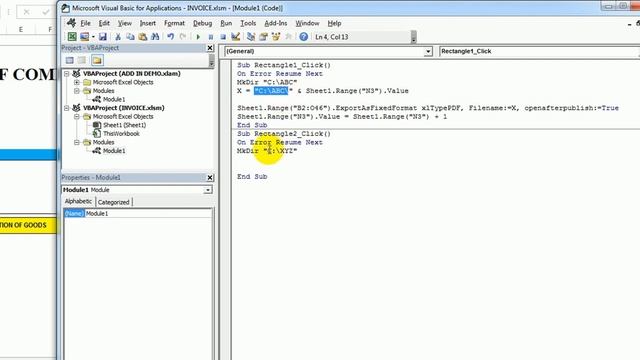640x360 pixels.
Task: Open Properties Window toolbar icon
Action: [x=263, y=37]
